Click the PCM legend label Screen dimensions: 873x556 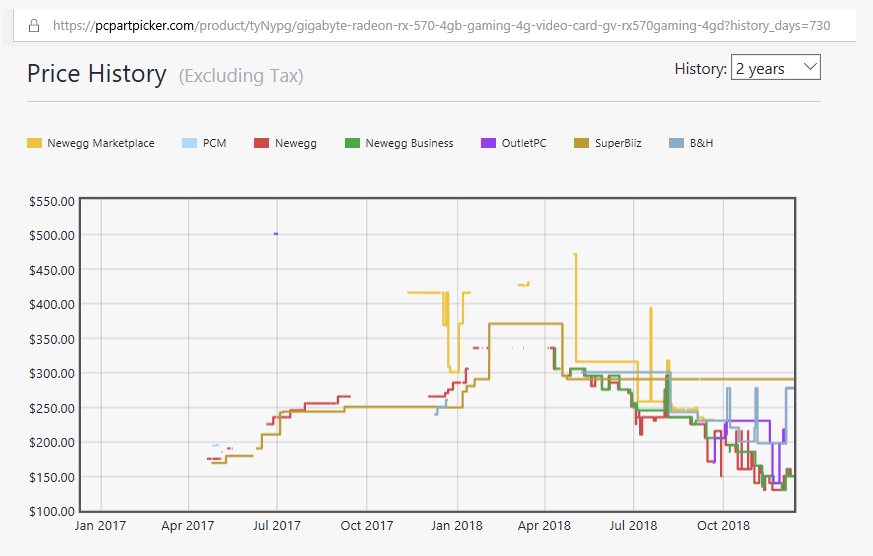214,143
